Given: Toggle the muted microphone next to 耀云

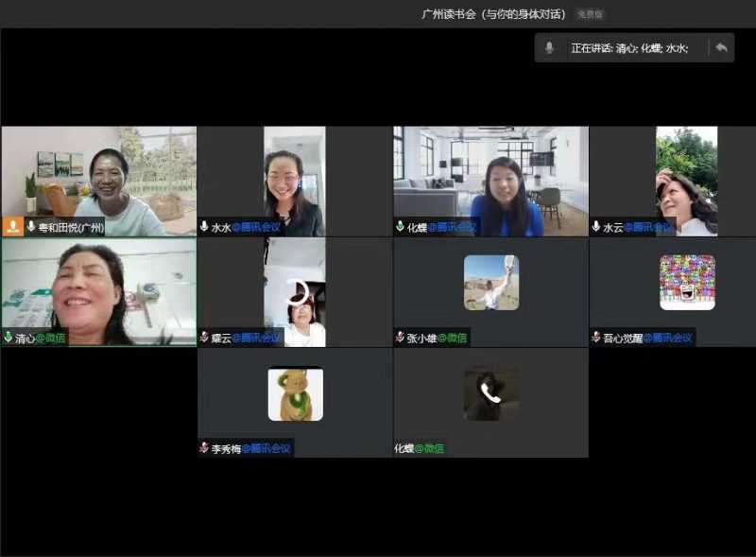Looking at the screenshot, I should pos(204,338).
